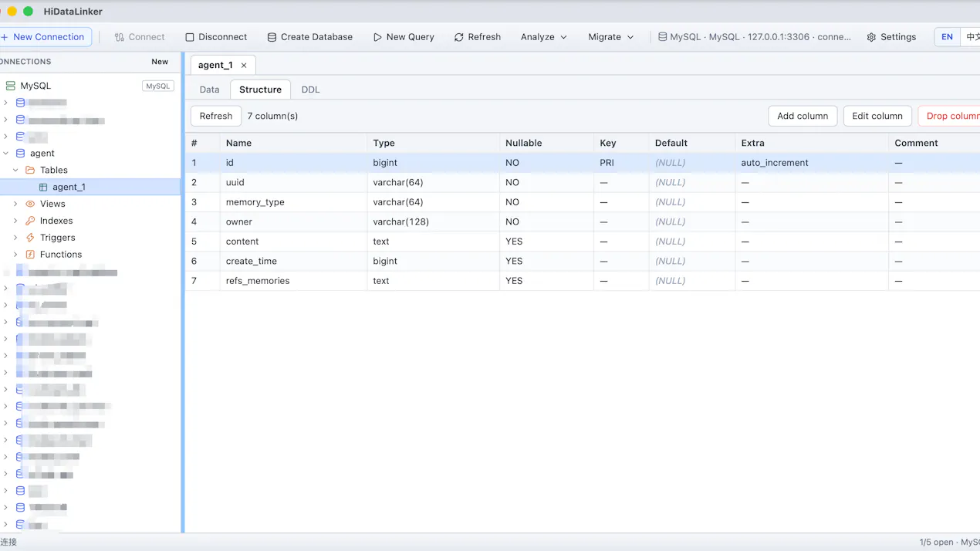Close the agent_1 tab
This screenshot has width=980, height=551.
244,66
